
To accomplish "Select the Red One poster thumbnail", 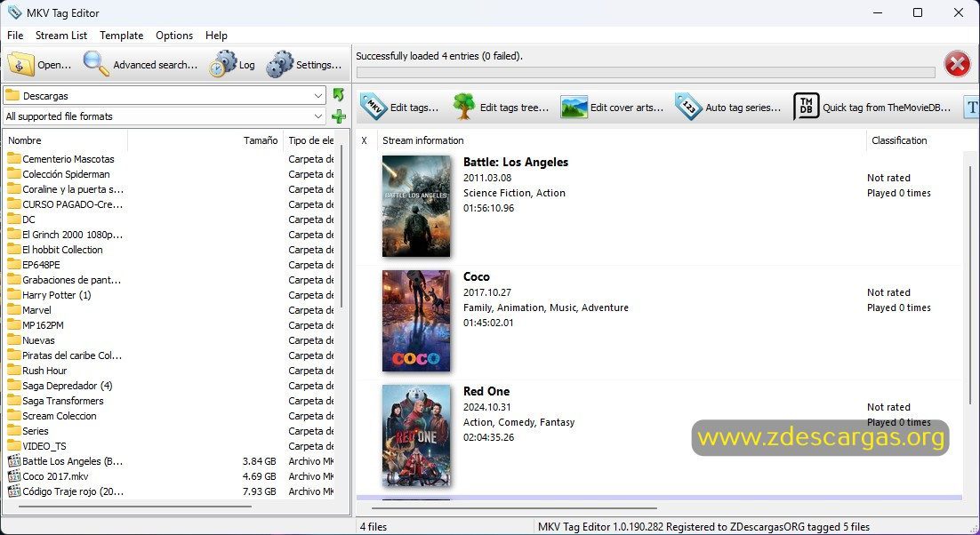I will pos(416,435).
